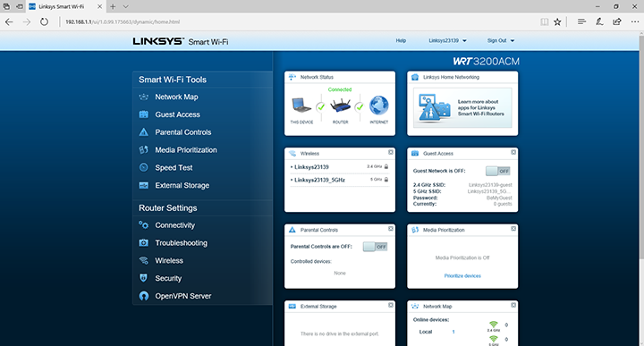Viewport: 644px width, 346px height.
Task: Click the browser address bar URL
Action: pos(123,21)
